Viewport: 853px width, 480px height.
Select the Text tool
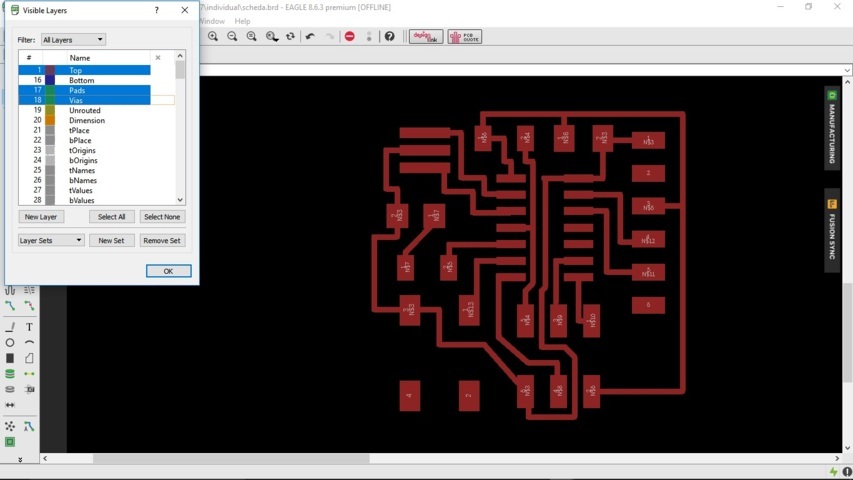[29, 327]
